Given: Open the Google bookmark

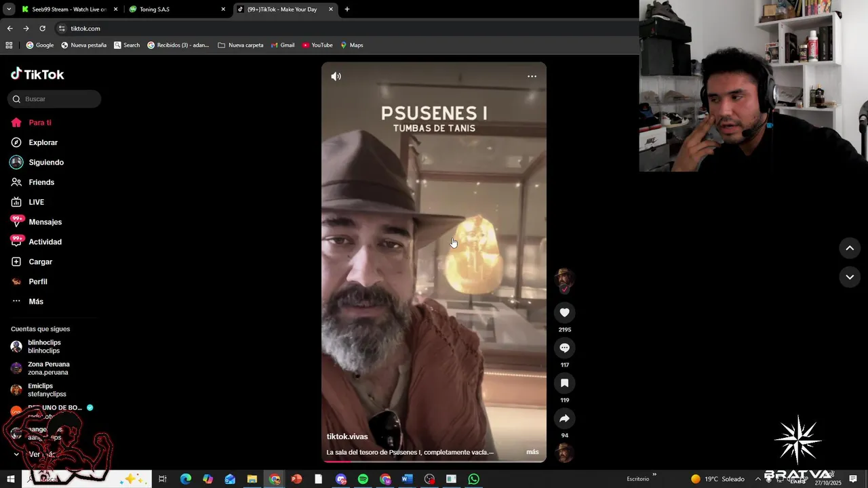Looking at the screenshot, I should click(x=39, y=45).
